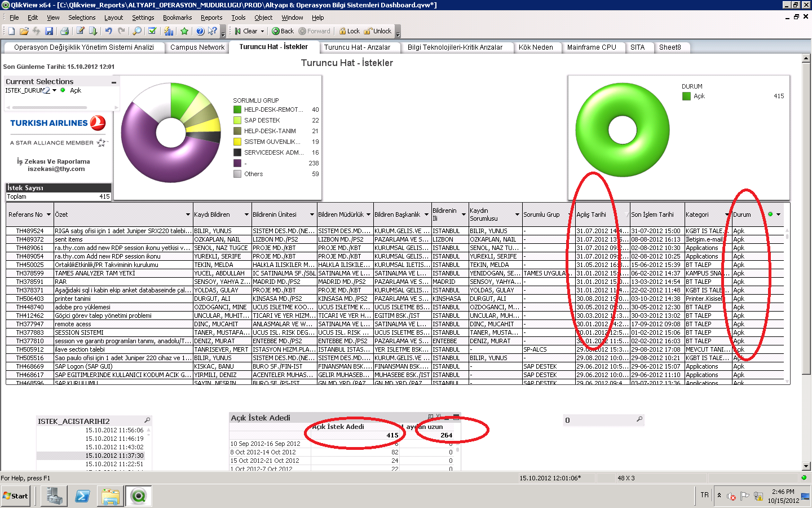Image resolution: width=812 pixels, height=508 pixels.
Task: Click the Add Bookmark star icon
Action: 184,31
